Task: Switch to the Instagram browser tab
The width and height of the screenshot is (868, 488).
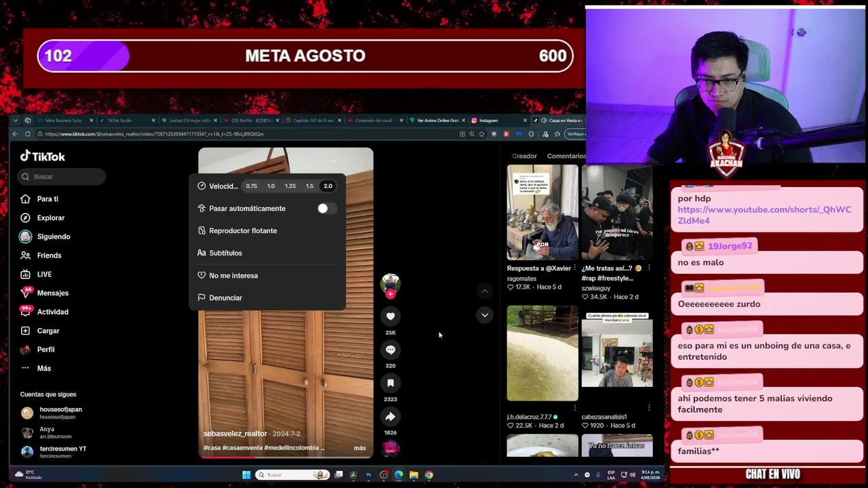Action: pyautogui.click(x=499, y=121)
